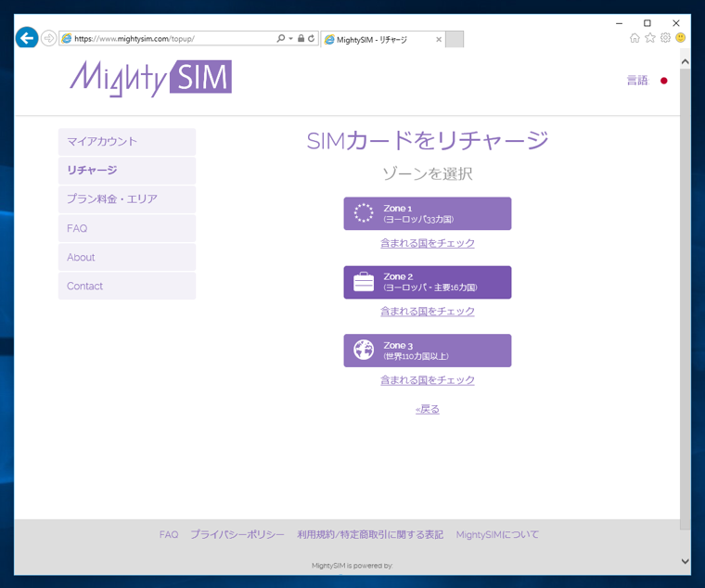Click the EU stars circle icon
The width and height of the screenshot is (705, 588).
(364, 213)
